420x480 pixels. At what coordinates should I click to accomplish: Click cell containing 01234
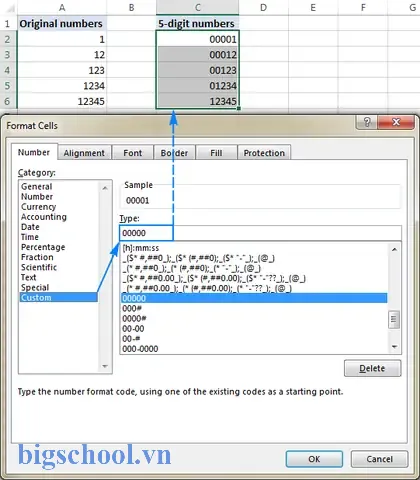pos(198,86)
